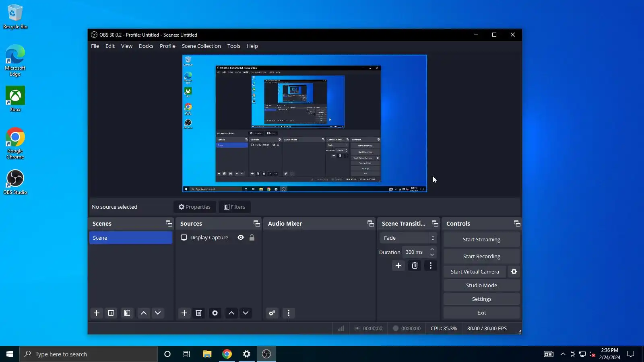Move scene down with arrow
Screen dimensions: 644x362
click(158, 313)
